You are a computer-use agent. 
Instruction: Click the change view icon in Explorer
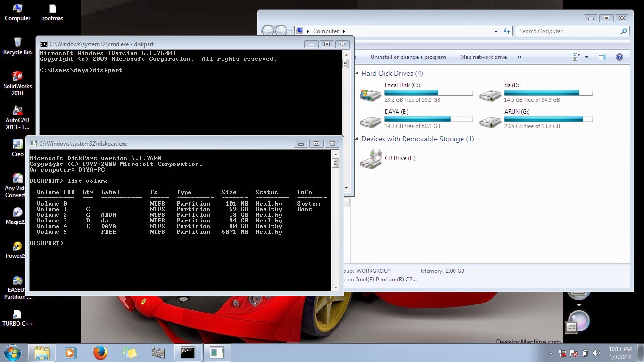click(x=577, y=57)
